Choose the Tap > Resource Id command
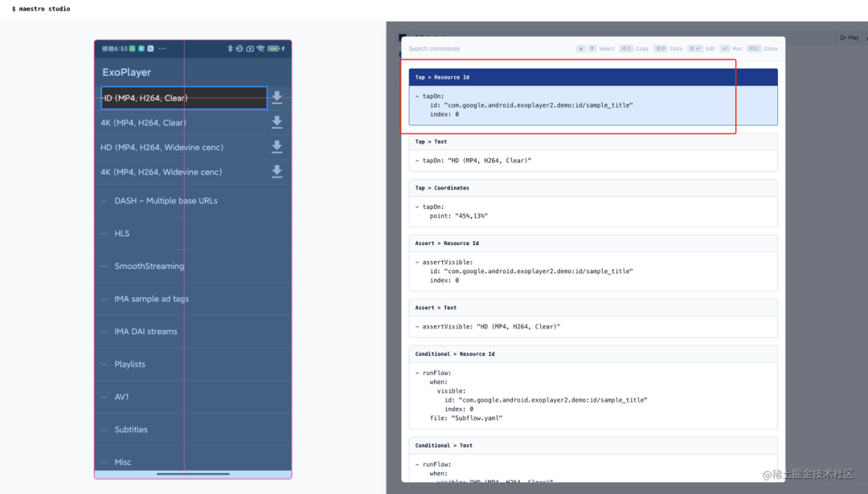The image size is (868, 494). pos(593,97)
